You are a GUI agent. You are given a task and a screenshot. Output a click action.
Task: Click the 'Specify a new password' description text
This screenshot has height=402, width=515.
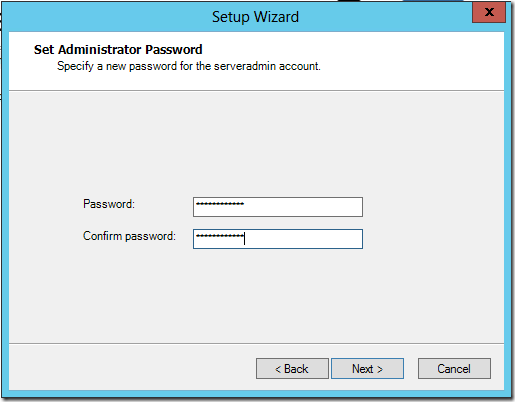click(x=189, y=66)
